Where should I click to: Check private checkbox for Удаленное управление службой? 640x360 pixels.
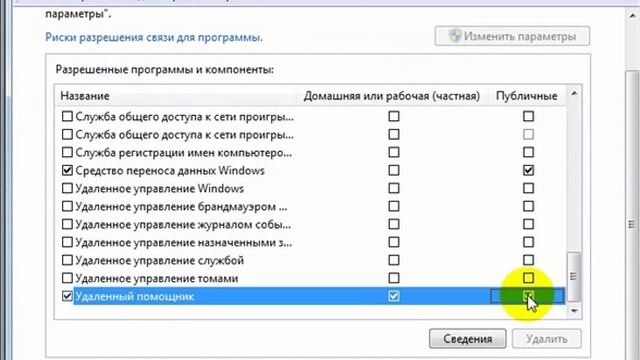(x=393, y=260)
